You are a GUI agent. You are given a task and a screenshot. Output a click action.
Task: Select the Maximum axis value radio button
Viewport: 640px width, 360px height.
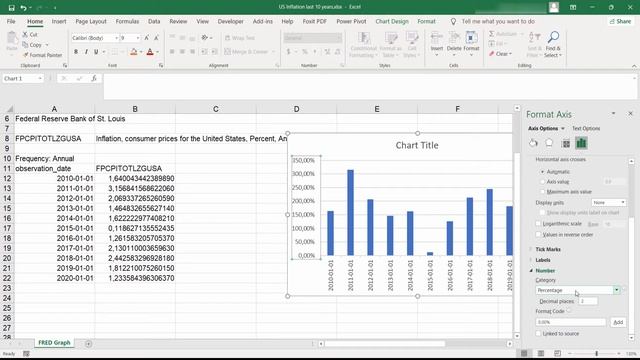(542, 191)
